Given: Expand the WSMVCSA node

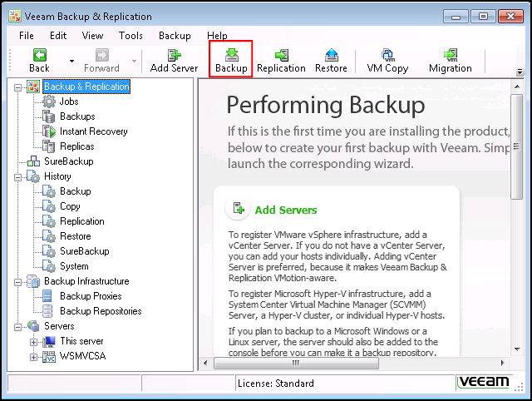Looking at the screenshot, I should (x=33, y=357).
